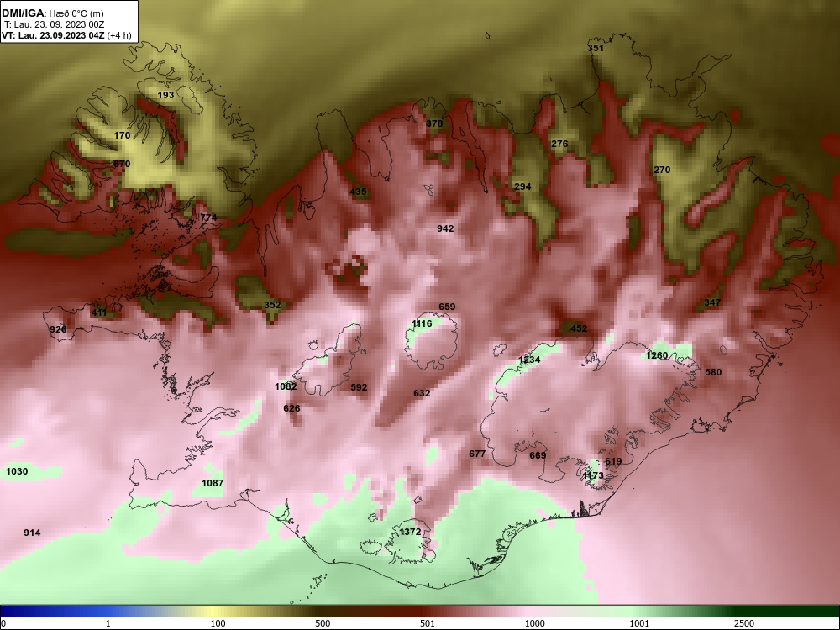
Task: Select the VT valid time line '04Z (+4 h)'
Action: tap(109, 36)
